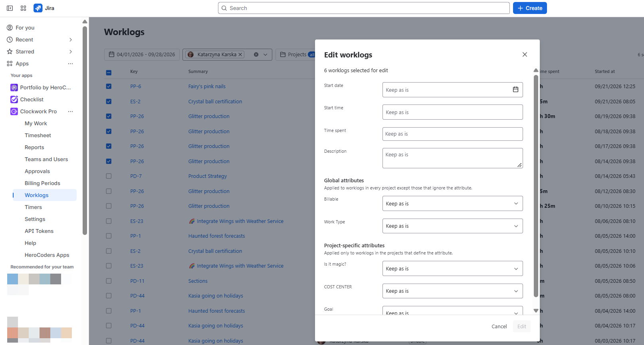Click the Time spent input field

452,134
